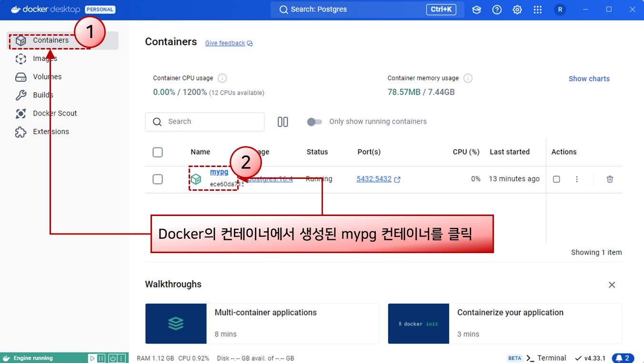Click the PERSONAL plan badge
This screenshot has width=644, height=363.
(x=100, y=10)
